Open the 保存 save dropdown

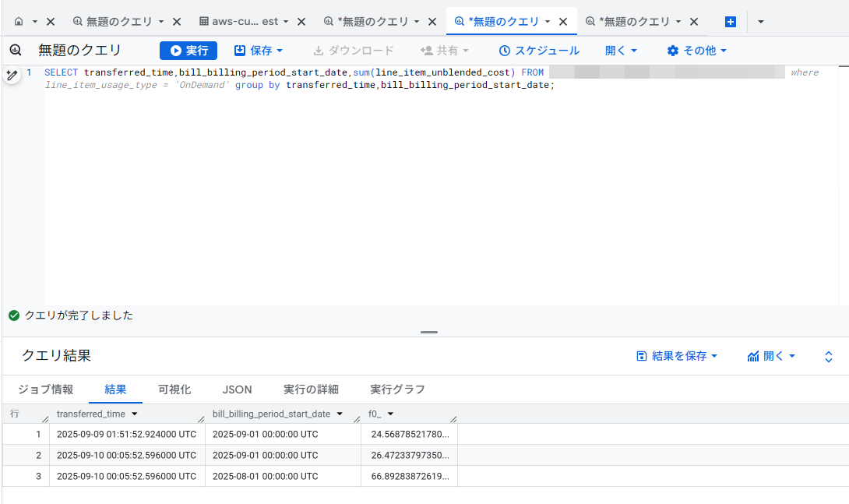click(259, 51)
